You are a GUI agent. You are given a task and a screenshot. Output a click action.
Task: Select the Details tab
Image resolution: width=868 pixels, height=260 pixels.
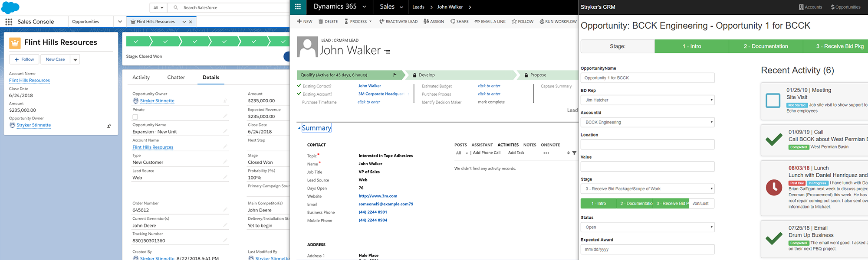point(211,78)
